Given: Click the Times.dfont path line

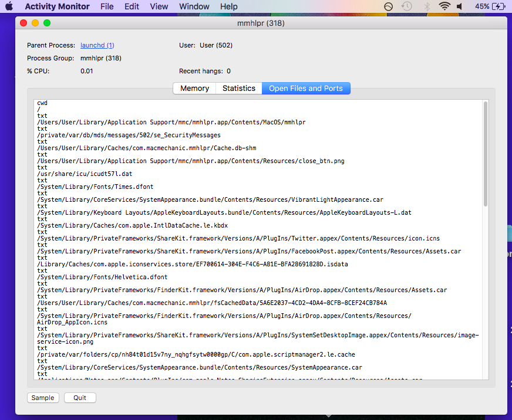Looking at the screenshot, I should tap(95, 187).
